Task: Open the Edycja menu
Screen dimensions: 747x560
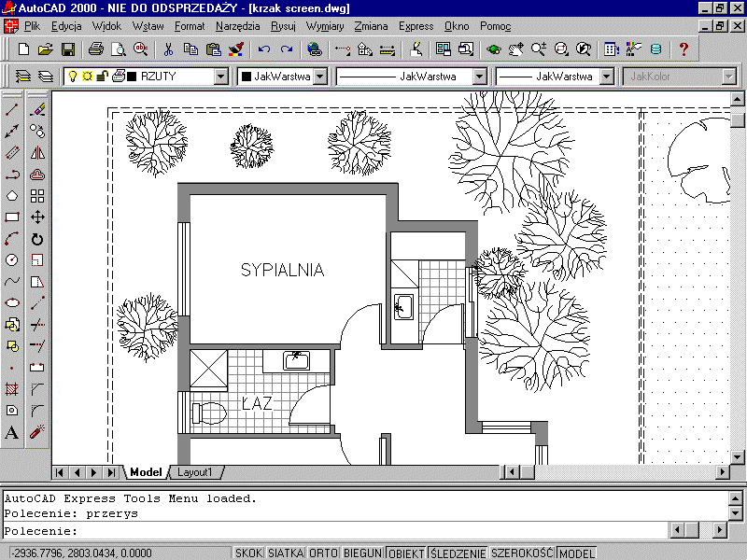Action: point(66,26)
